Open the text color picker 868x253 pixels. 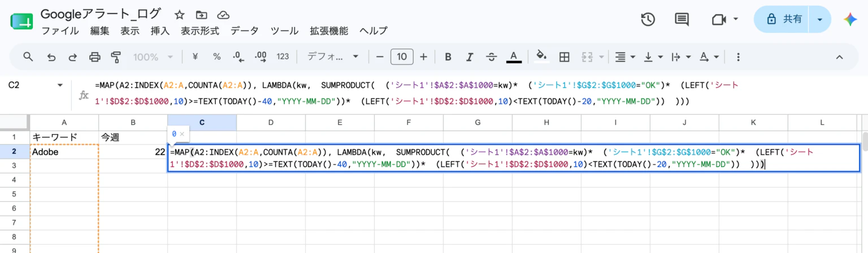513,56
